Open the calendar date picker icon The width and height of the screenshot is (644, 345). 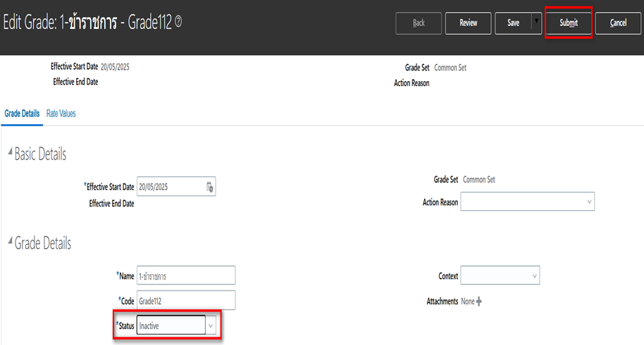(210, 187)
